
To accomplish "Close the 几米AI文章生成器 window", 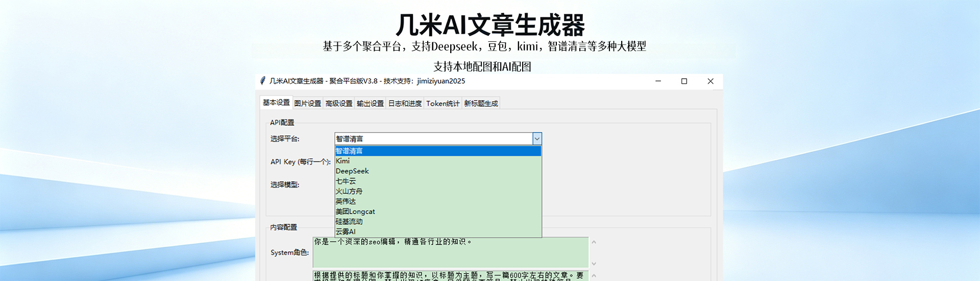I will coord(710,81).
